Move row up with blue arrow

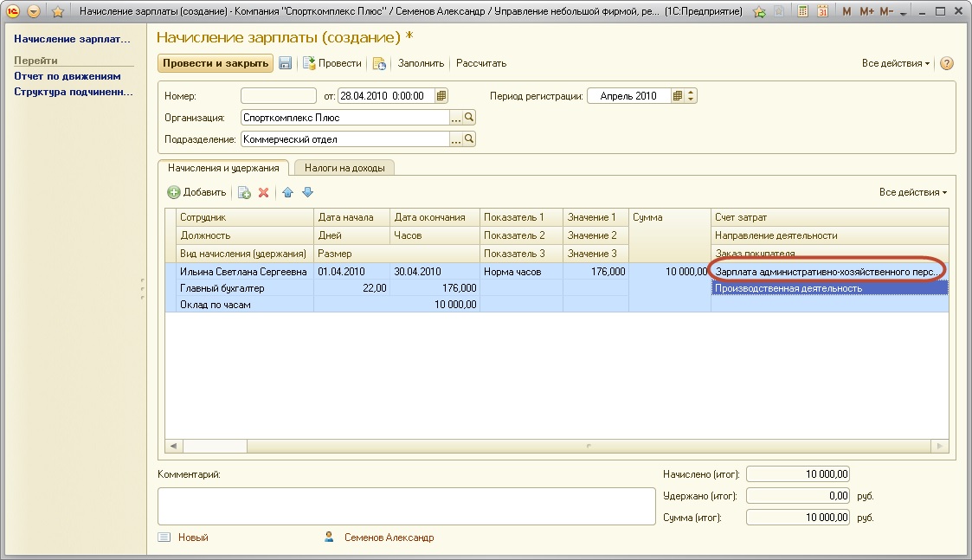click(288, 192)
